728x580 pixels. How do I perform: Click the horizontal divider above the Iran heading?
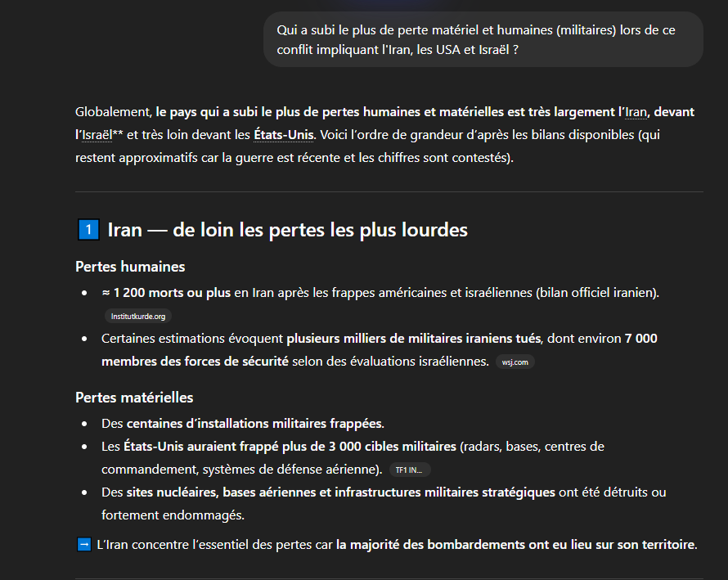pyautogui.click(x=389, y=191)
